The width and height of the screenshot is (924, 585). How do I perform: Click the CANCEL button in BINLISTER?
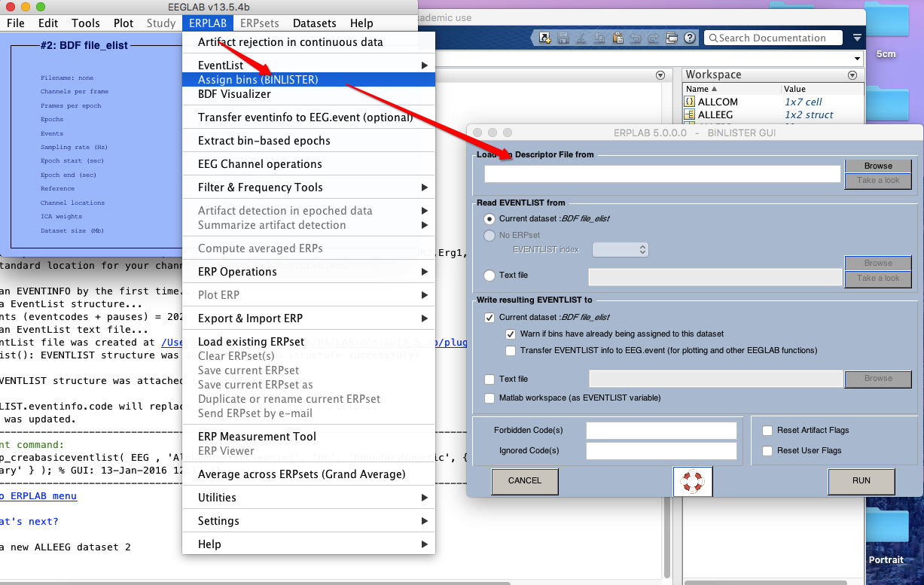pyautogui.click(x=525, y=481)
